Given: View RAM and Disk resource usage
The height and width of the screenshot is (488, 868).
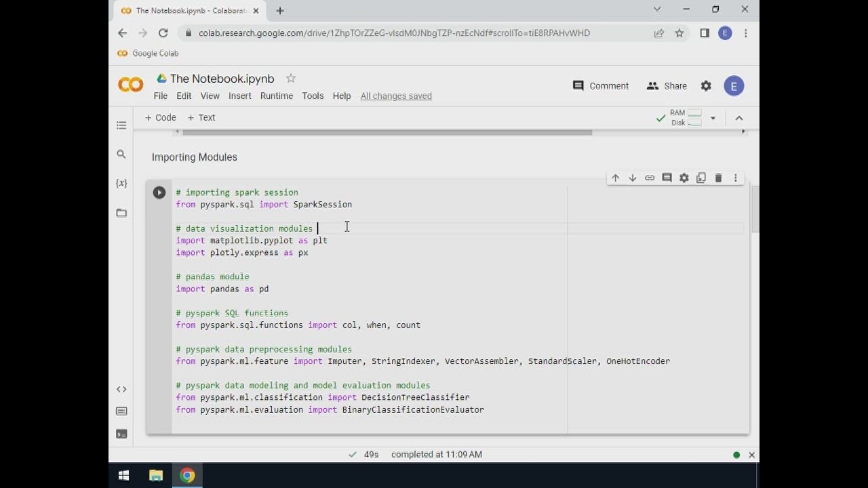Looking at the screenshot, I should coord(686,118).
